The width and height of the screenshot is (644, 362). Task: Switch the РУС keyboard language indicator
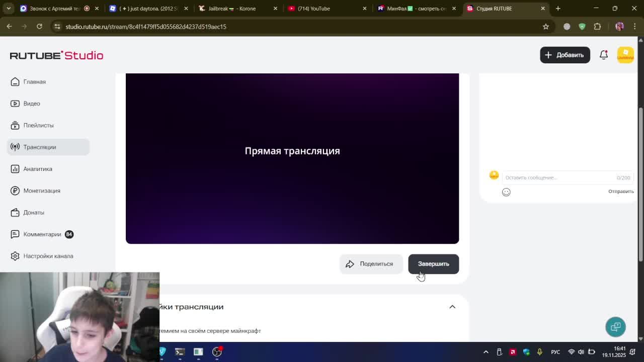point(555,352)
